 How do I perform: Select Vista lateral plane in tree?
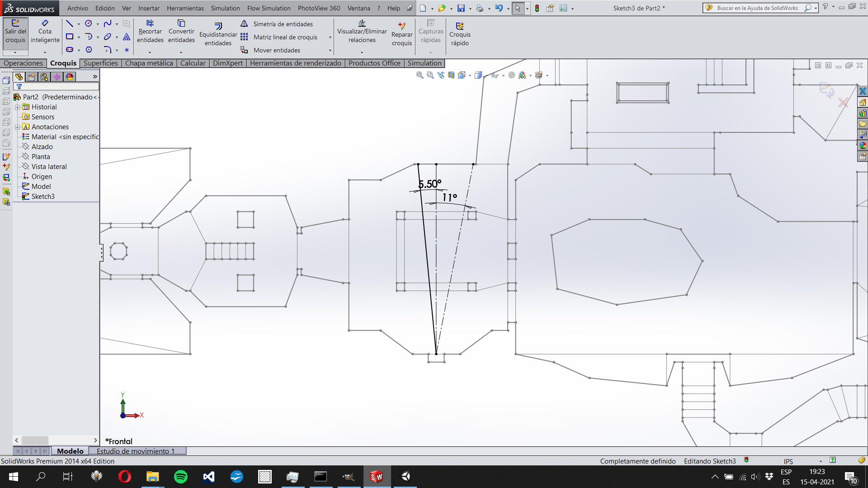[49, 167]
